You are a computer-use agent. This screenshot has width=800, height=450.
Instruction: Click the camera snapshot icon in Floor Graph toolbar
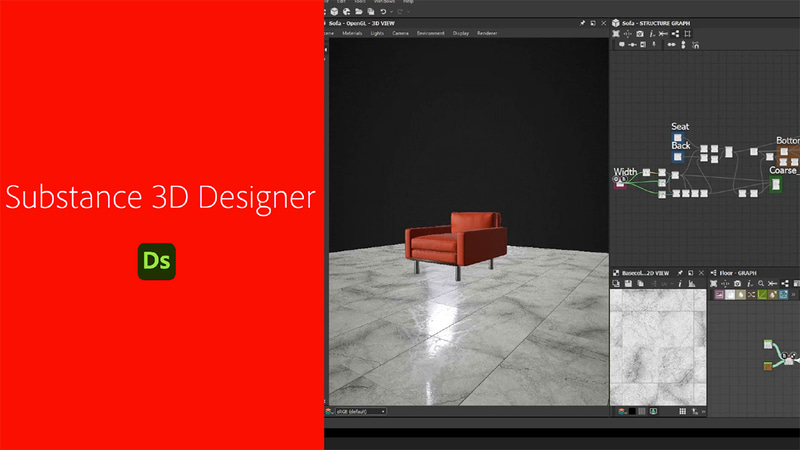(x=737, y=284)
